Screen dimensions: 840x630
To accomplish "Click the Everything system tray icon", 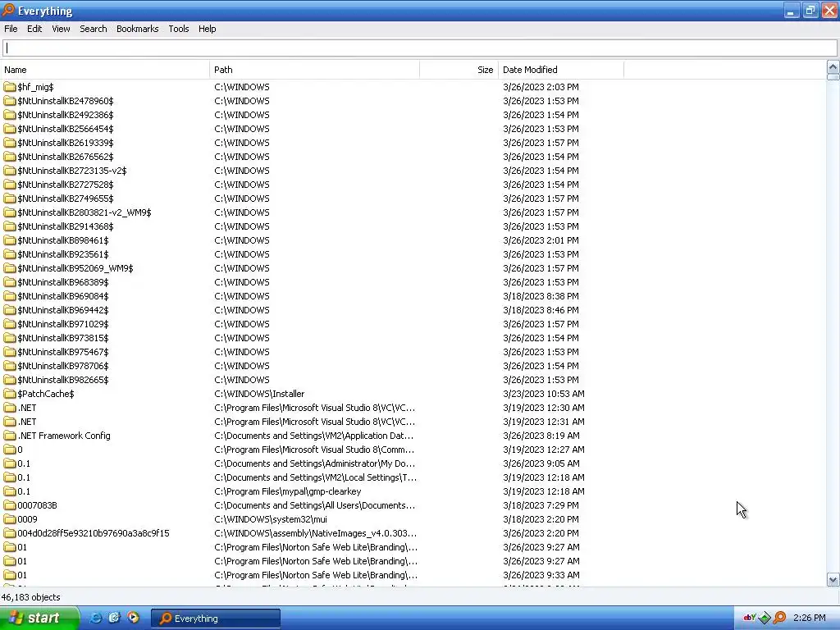I will pyautogui.click(x=779, y=618).
